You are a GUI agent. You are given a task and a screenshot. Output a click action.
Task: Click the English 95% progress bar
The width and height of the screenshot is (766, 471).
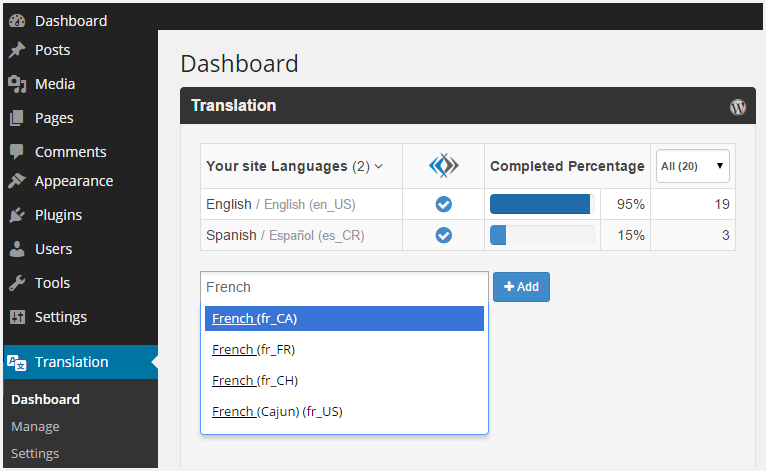[x=542, y=204]
